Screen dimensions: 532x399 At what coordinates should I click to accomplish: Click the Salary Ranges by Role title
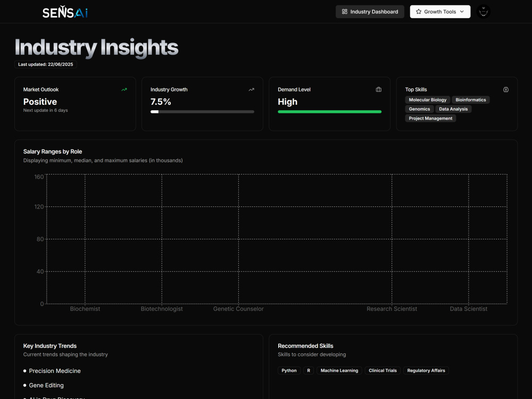(53, 152)
